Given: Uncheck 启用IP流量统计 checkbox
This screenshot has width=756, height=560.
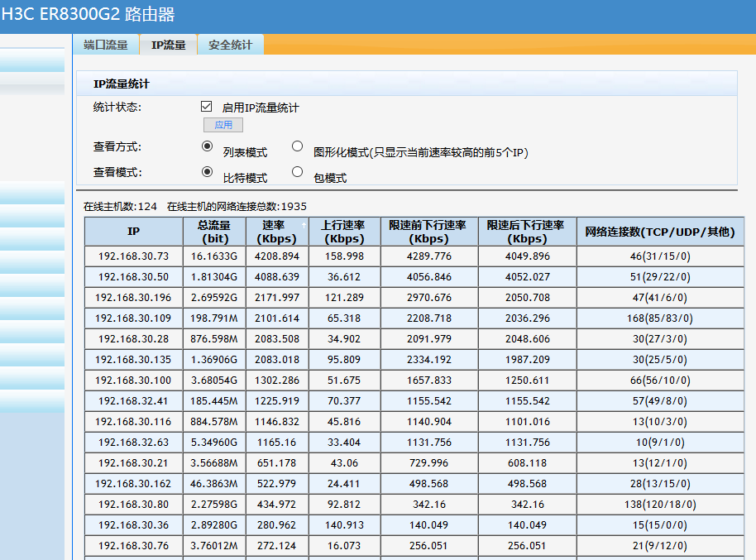Looking at the screenshot, I should pyautogui.click(x=207, y=107).
